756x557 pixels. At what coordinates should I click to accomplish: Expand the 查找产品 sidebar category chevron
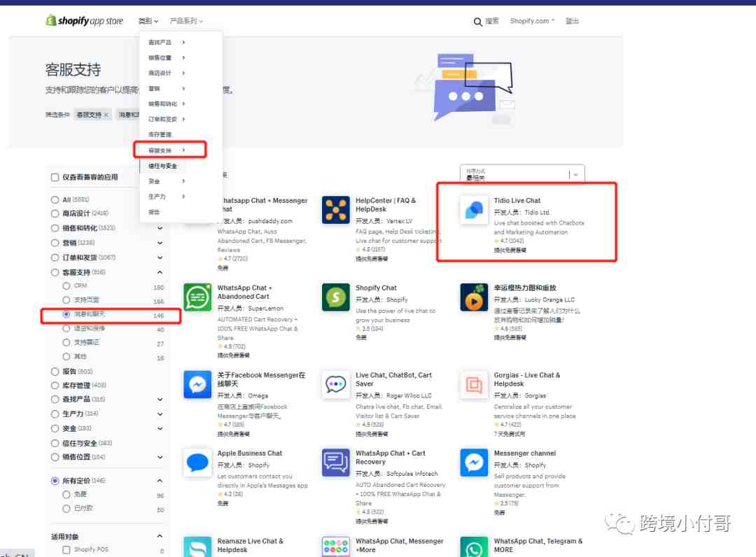click(160, 400)
